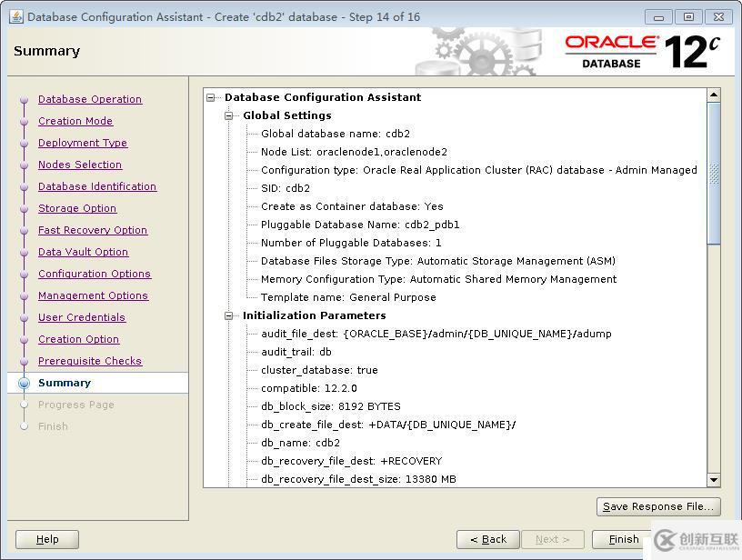This screenshot has height=560, width=742.
Task: Jump to Nodes Selection step
Action: (x=80, y=165)
